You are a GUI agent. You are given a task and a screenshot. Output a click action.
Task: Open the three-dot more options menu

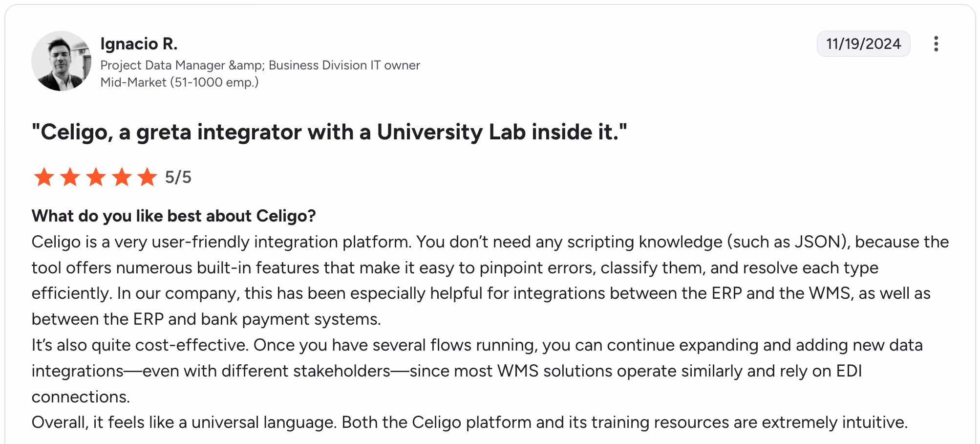[x=936, y=44]
